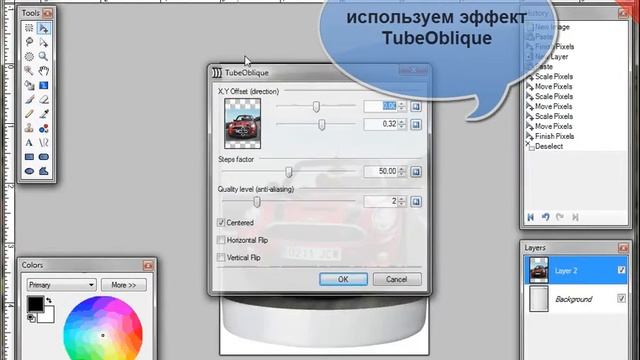Swap primary and secondary colors icon
Screen dimensions: 640x360
click(x=49, y=300)
